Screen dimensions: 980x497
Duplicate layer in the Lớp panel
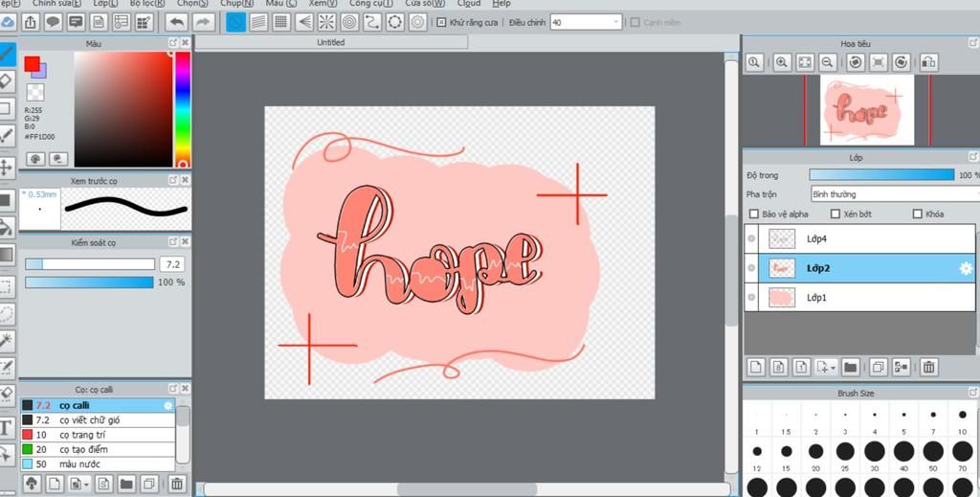879,367
